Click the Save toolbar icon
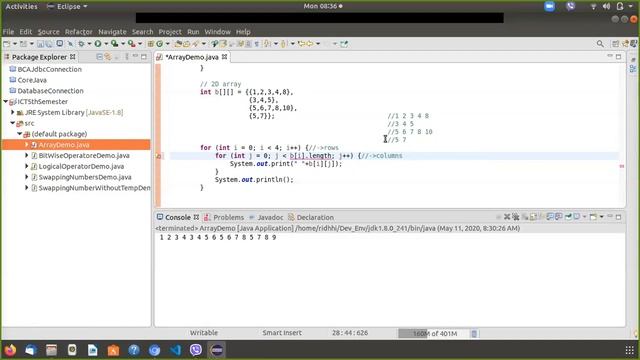The height and width of the screenshot is (360, 640). point(40,44)
